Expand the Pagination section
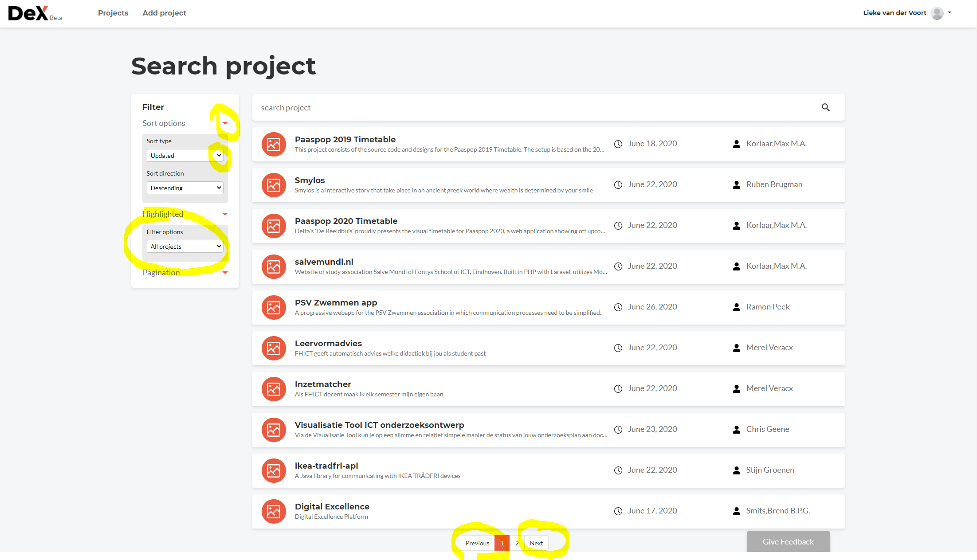This screenshot has height=560, width=977. click(225, 272)
